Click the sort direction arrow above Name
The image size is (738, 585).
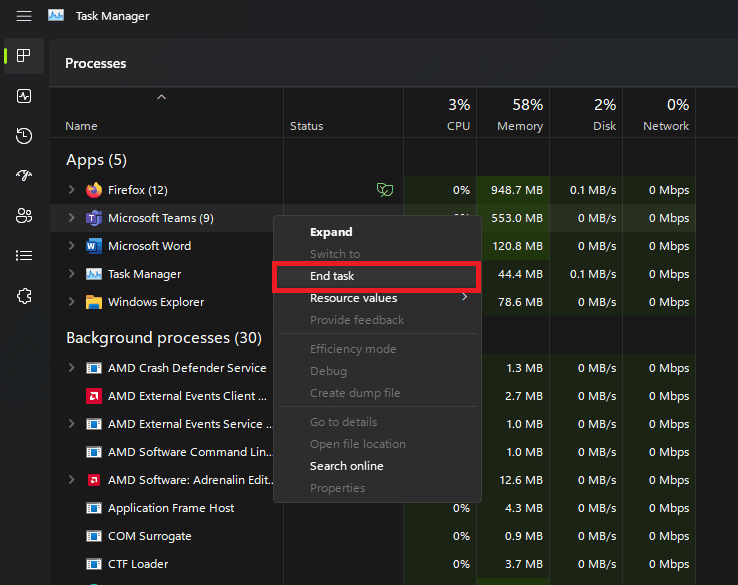[x=161, y=97]
